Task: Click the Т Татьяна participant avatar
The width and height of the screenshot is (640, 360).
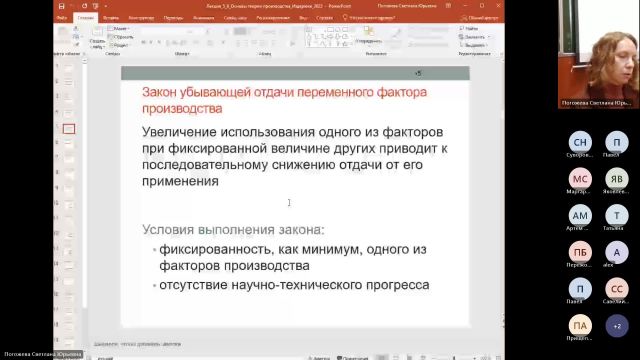Action: 617,216
